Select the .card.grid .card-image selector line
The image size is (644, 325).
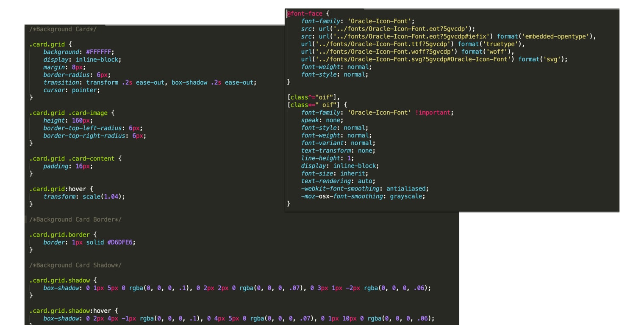[x=72, y=113]
